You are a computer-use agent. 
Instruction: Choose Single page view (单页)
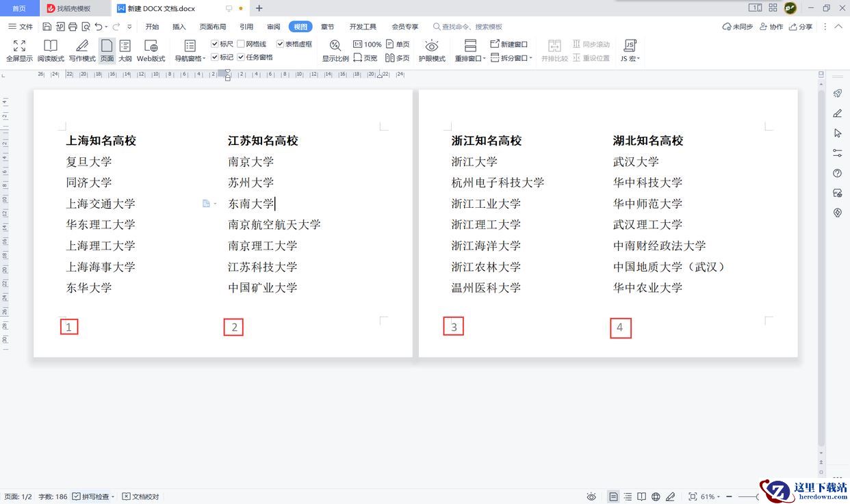[x=398, y=44]
